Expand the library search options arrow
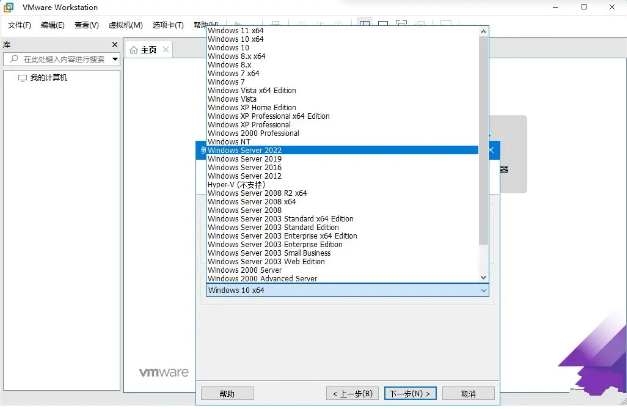Screen dimensions: 627x409 [115, 59]
